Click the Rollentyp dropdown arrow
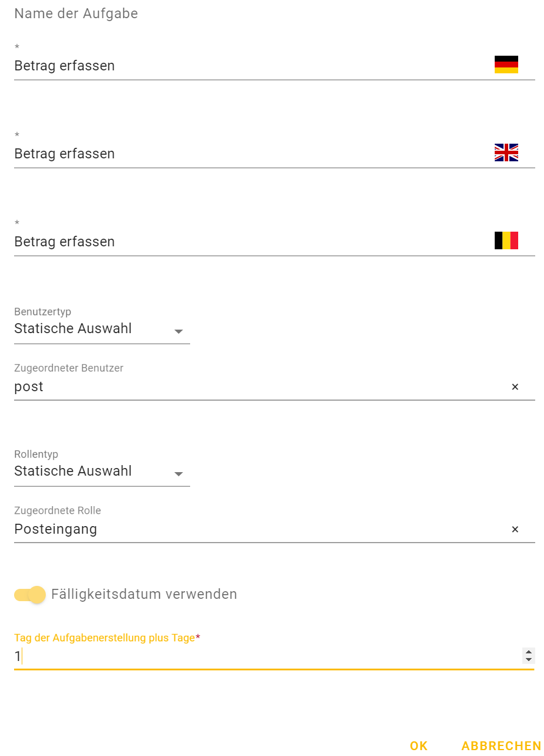Screen dimensions: 544x756 tap(179, 474)
